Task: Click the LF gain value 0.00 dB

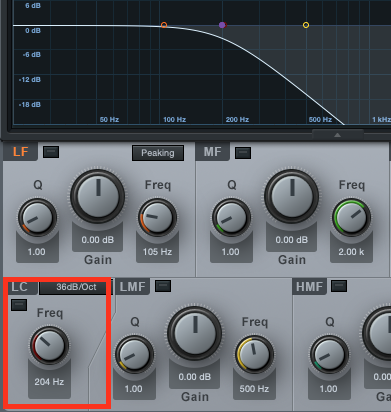Action: pyautogui.click(x=98, y=240)
